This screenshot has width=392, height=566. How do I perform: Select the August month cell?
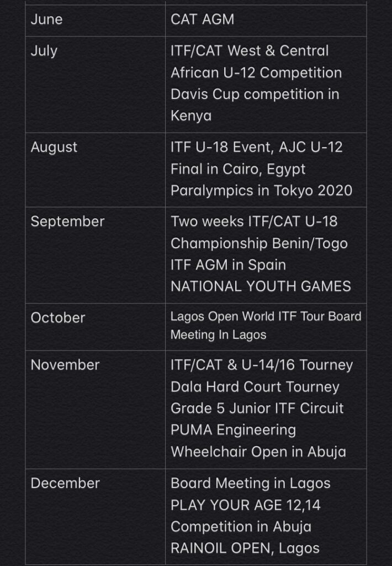pos(95,170)
